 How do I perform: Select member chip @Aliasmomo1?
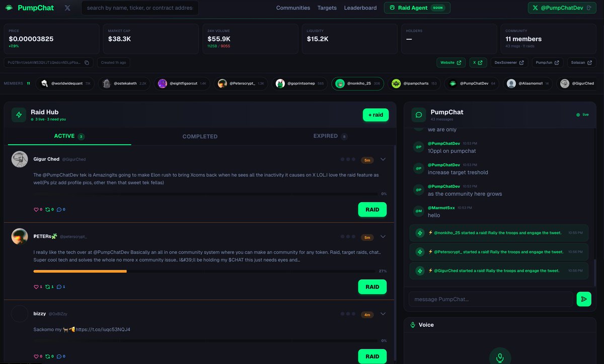[528, 84]
